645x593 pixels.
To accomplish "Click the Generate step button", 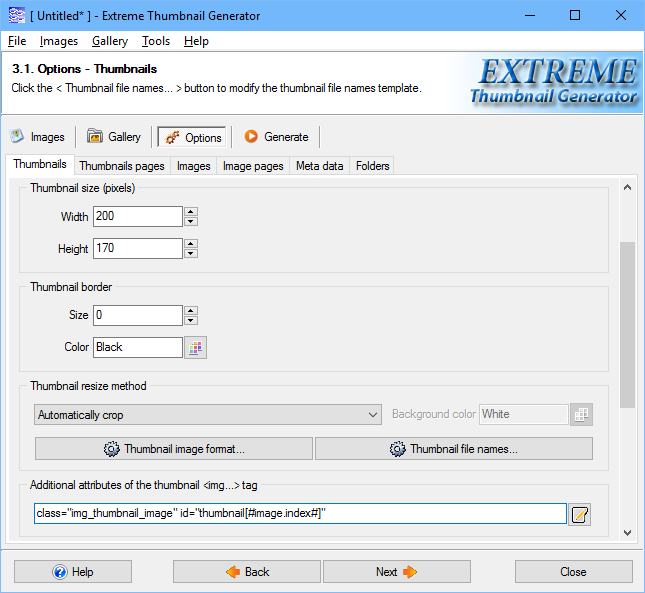I will point(276,137).
